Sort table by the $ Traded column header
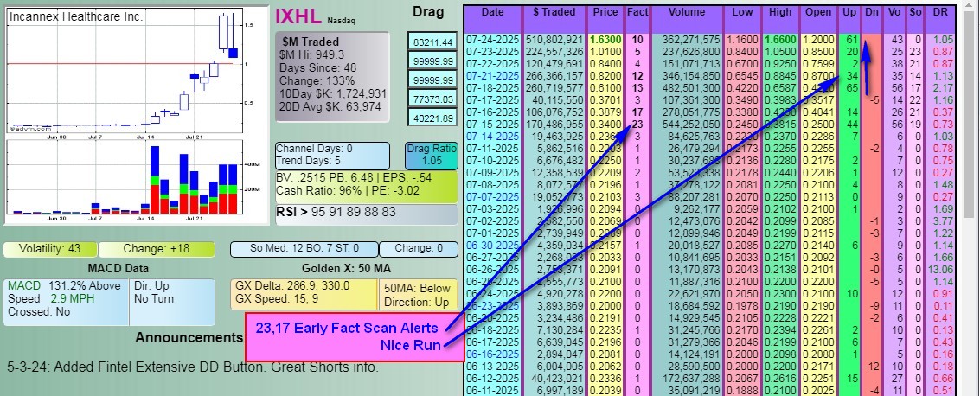This screenshot has width=980, height=396. tap(554, 13)
